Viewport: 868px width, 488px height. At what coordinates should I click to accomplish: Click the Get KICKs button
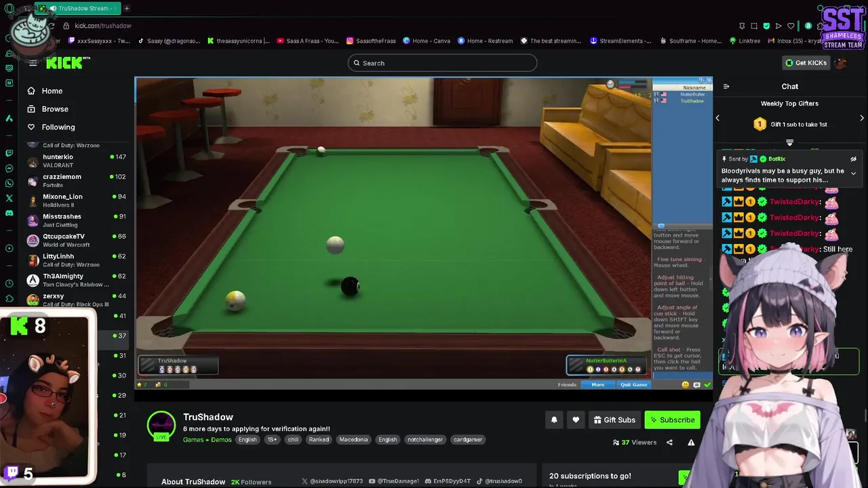[x=806, y=63]
